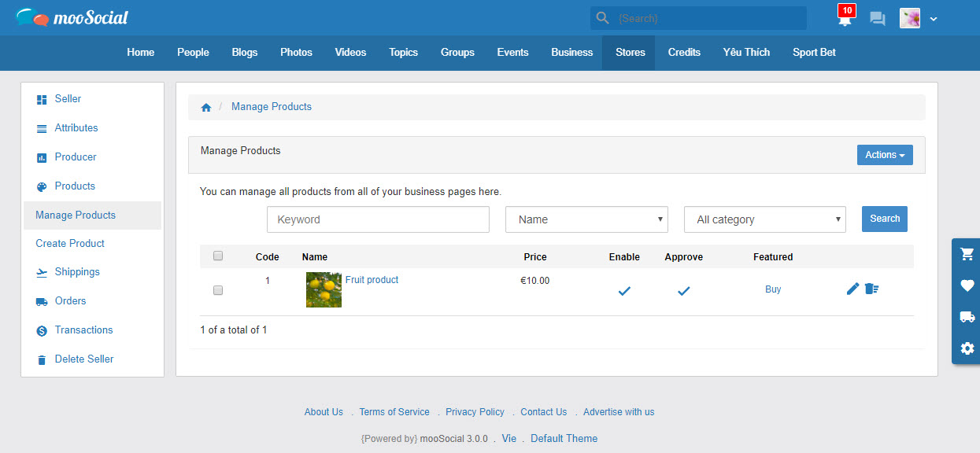Open the messages chat icon

click(877, 19)
